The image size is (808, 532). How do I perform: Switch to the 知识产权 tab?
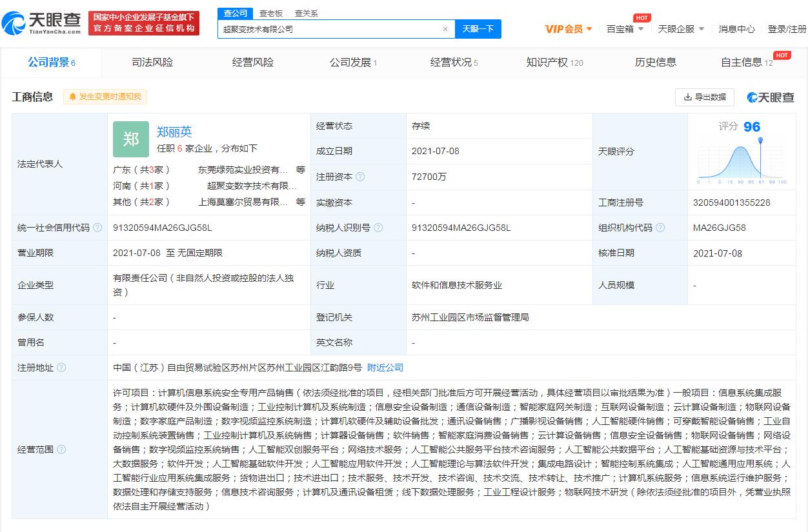pyautogui.click(x=554, y=63)
